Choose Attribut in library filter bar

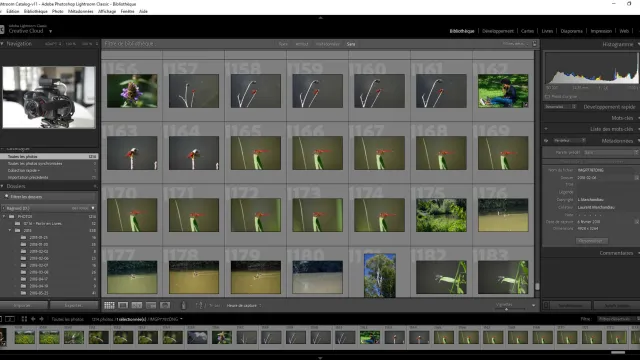[x=302, y=44]
